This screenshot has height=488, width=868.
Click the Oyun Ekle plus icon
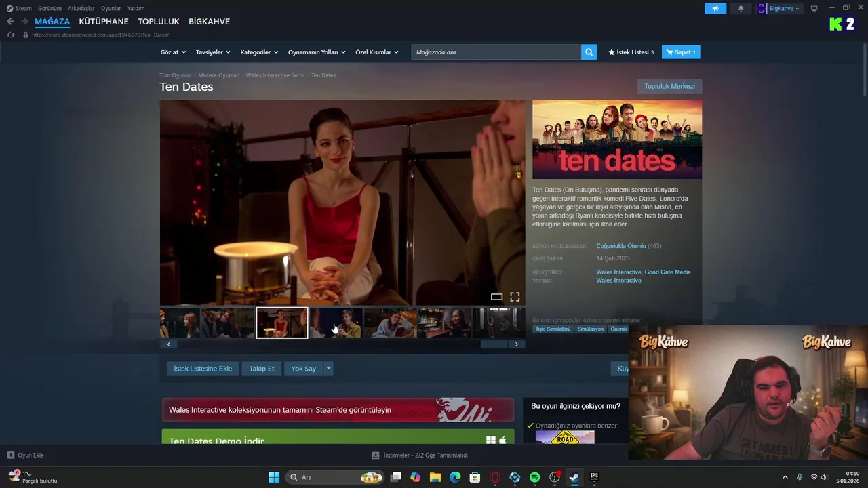[x=10, y=455]
